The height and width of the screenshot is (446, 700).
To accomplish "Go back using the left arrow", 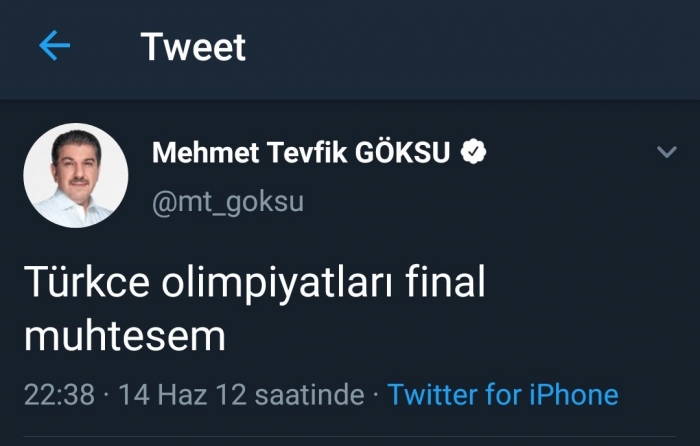I will point(54,46).
